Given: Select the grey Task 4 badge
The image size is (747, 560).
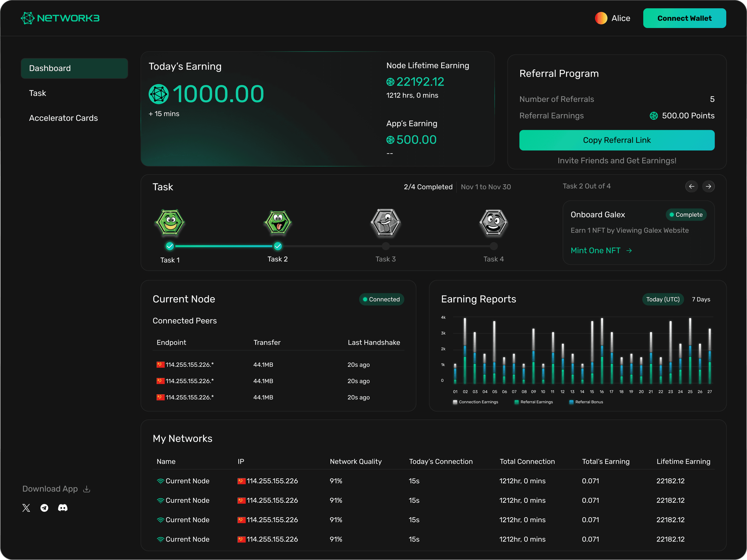Looking at the screenshot, I should (x=493, y=222).
